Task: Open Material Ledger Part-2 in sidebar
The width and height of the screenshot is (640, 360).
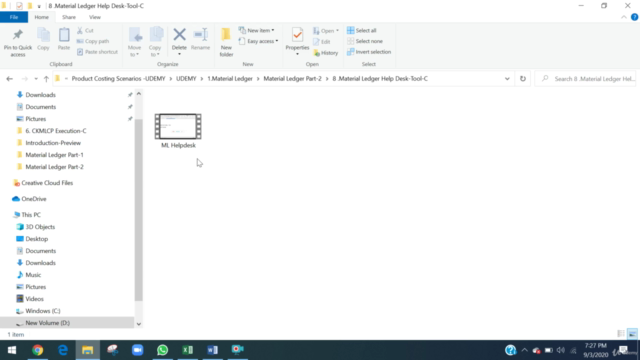Action: (54, 167)
